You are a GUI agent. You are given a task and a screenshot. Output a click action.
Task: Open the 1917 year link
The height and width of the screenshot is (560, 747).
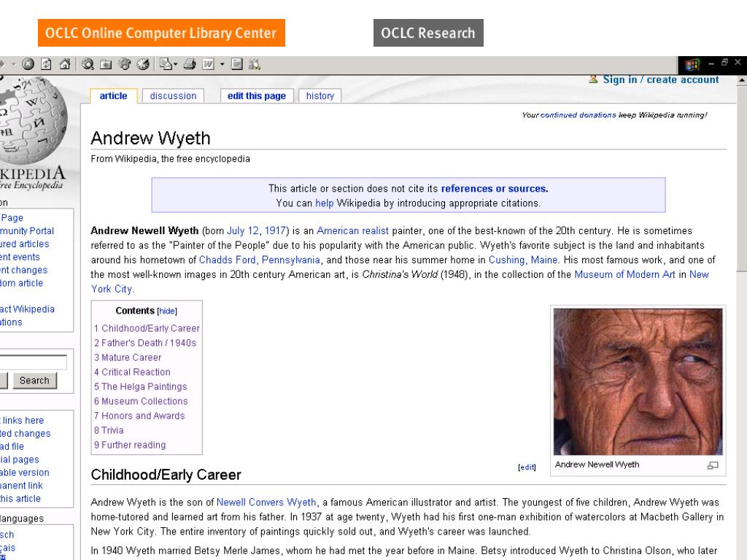tap(275, 231)
